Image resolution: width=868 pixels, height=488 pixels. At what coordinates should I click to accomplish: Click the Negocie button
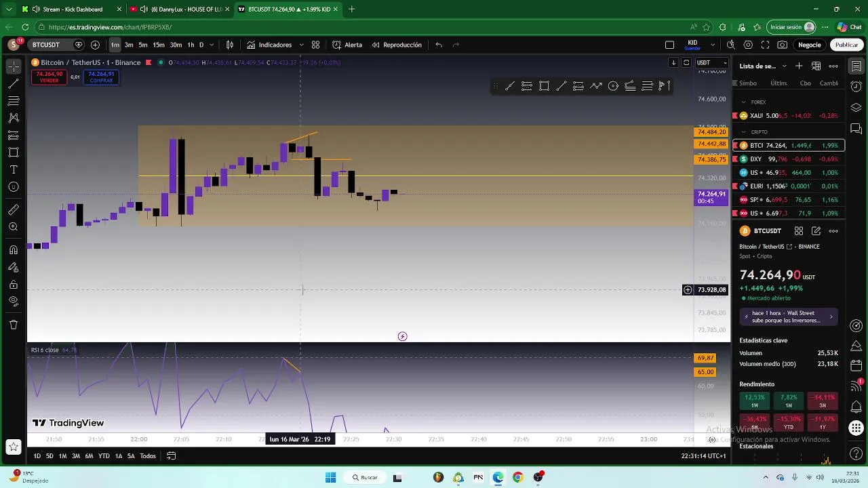point(809,45)
